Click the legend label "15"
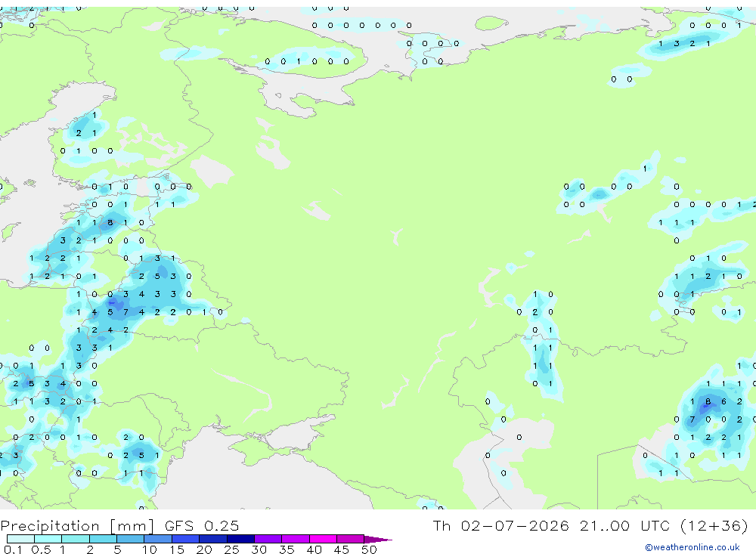The image size is (756, 554). (177, 549)
